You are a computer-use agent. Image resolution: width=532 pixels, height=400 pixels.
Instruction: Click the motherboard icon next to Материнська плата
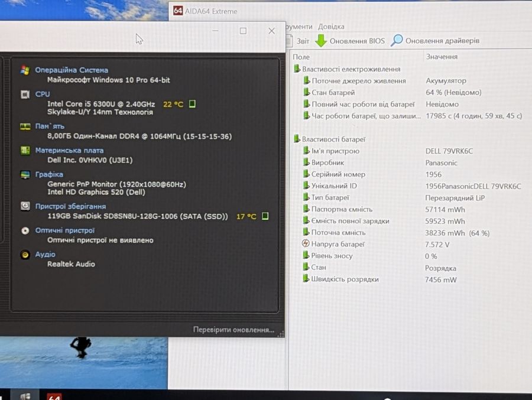[25, 150]
